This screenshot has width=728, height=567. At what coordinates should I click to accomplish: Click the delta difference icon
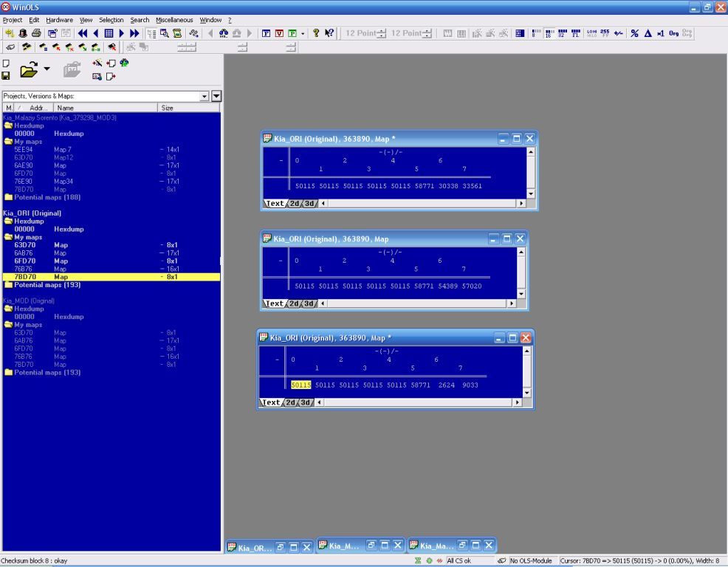(648, 33)
